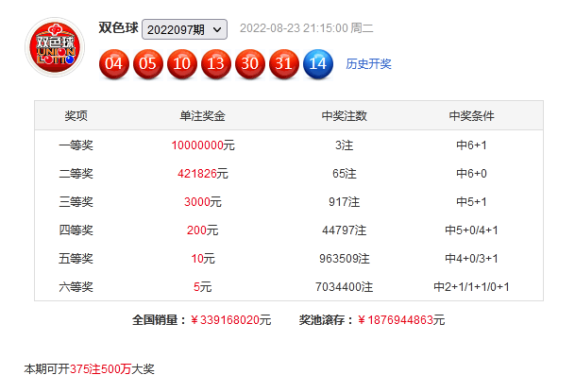This screenshot has height=392, width=575.
Task: Click the prize pool amount ￥1876944863元
Action: pyautogui.click(x=401, y=320)
